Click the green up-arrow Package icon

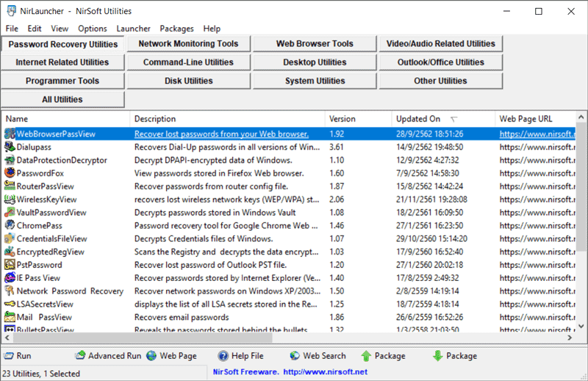click(x=366, y=356)
